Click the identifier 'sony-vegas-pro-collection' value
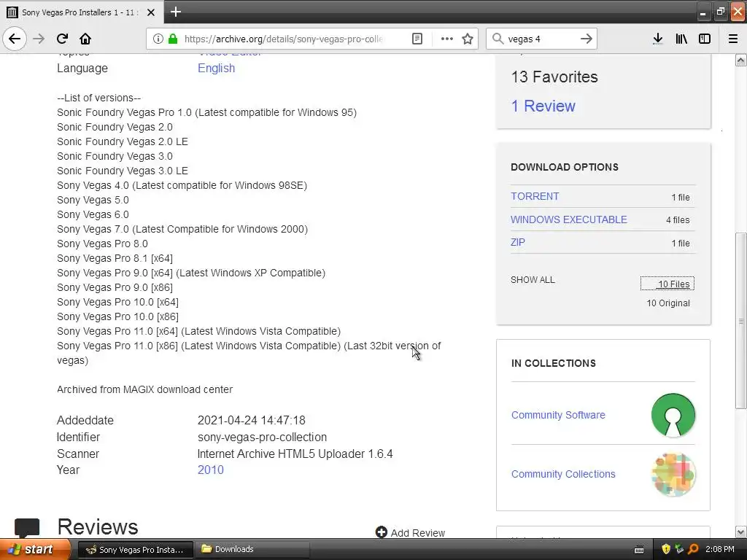747x560 pixels. [x=262, y=437]
